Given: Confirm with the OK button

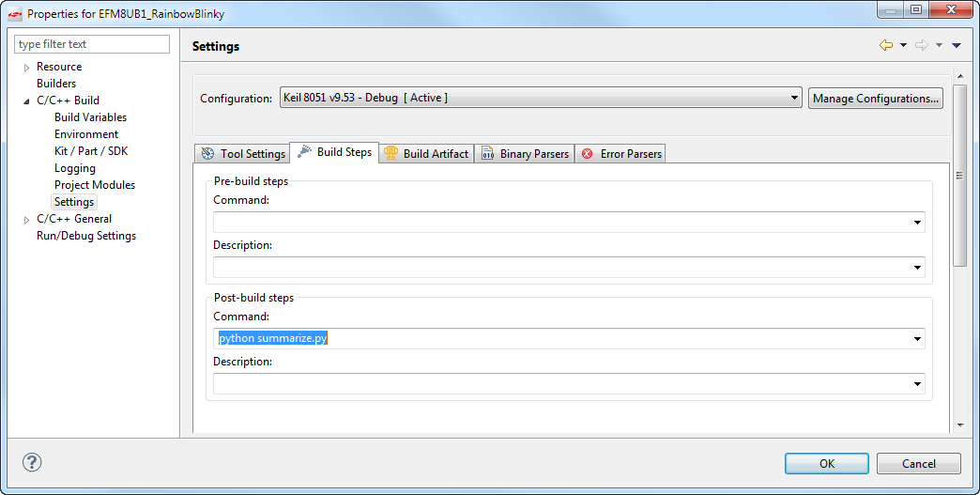Looking at the screenshot, I should (x=827, y=464).
